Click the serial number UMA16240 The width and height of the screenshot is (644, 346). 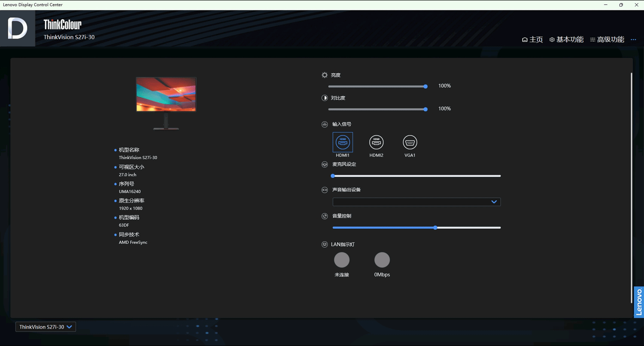click(x=130, y=191)
